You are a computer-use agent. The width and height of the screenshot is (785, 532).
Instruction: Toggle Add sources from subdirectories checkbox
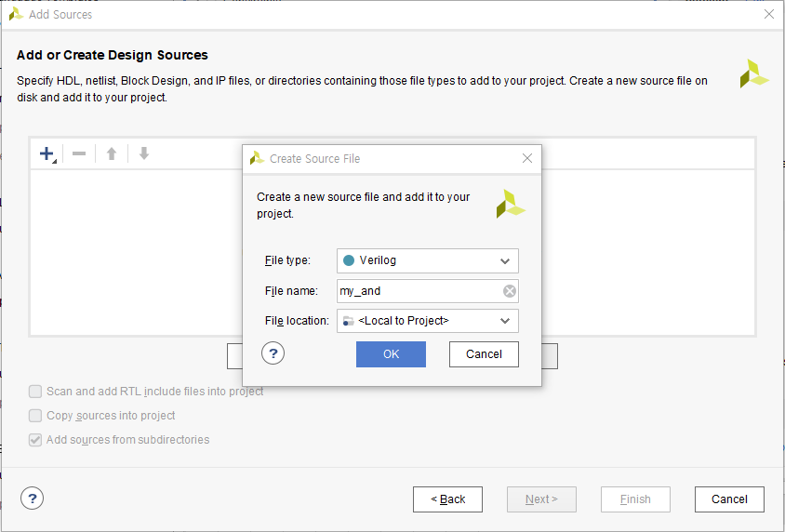point(35,440)
